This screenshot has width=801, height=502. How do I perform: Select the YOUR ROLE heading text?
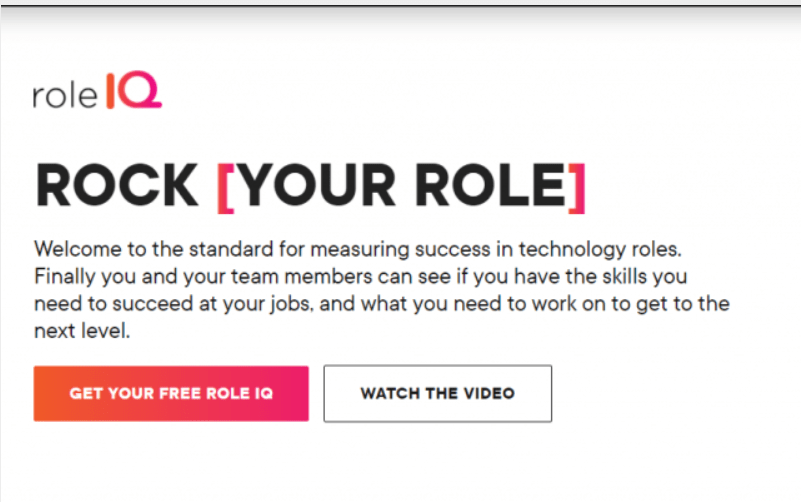(402, 185)
